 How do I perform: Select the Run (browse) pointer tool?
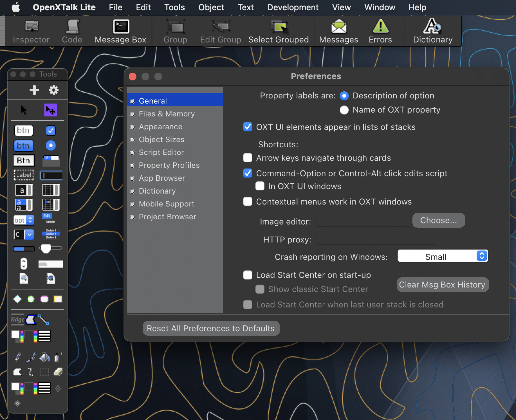click(24, 110)
